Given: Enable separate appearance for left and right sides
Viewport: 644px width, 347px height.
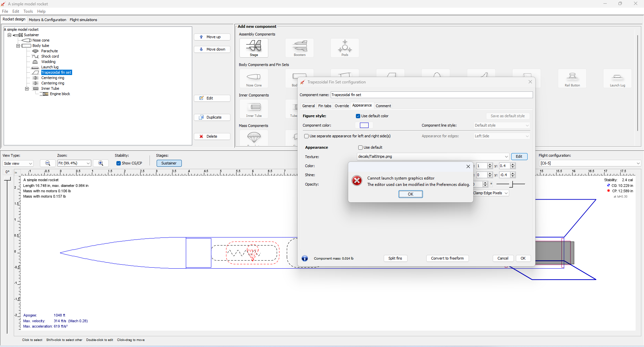Looking at the screenshot, I should tap(307, 136).
